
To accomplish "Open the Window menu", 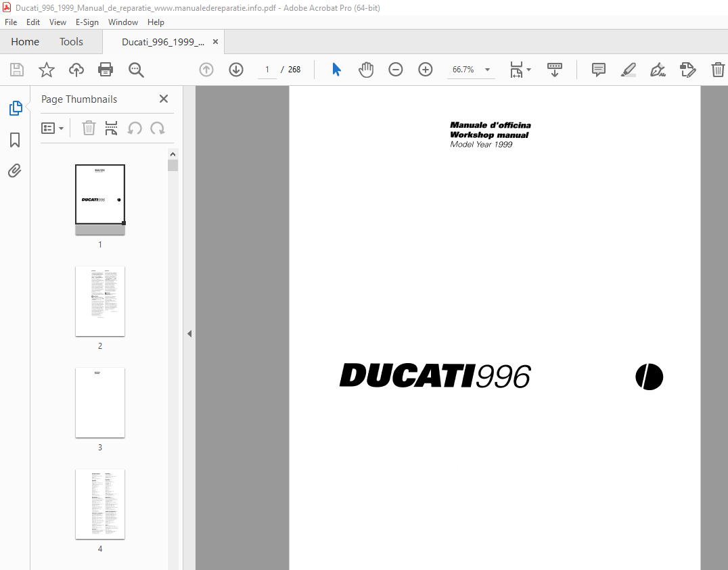I will click(123, 22).
